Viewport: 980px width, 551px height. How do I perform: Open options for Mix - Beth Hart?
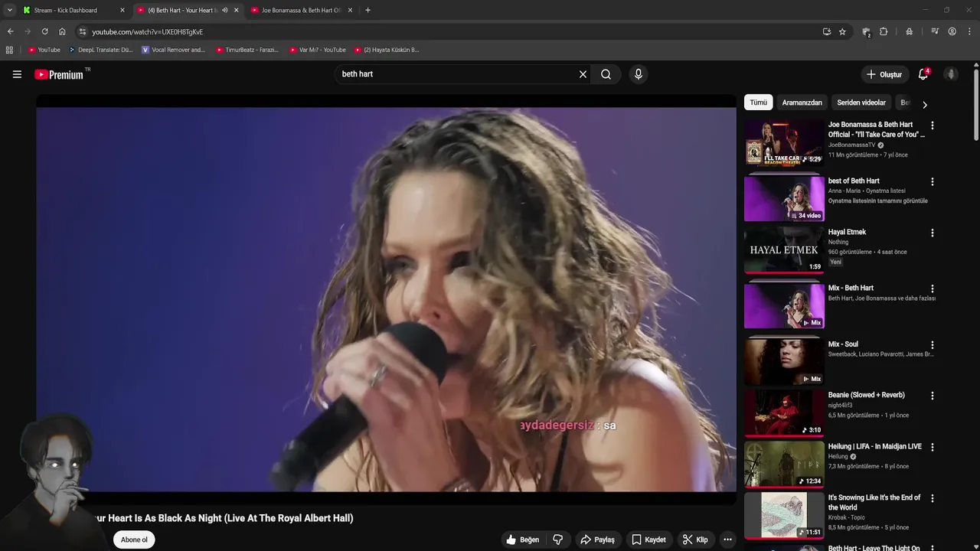pyautogui.click(x=932, y=289)
